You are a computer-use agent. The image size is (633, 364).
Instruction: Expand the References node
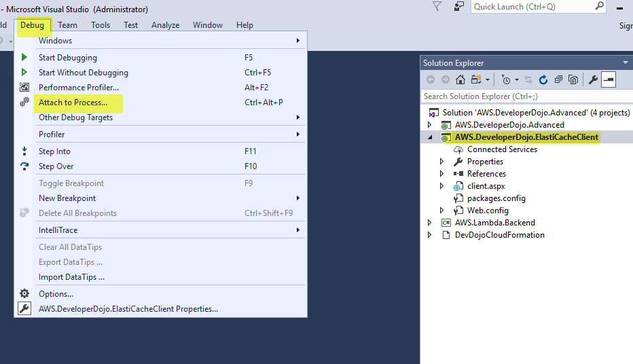441,174
